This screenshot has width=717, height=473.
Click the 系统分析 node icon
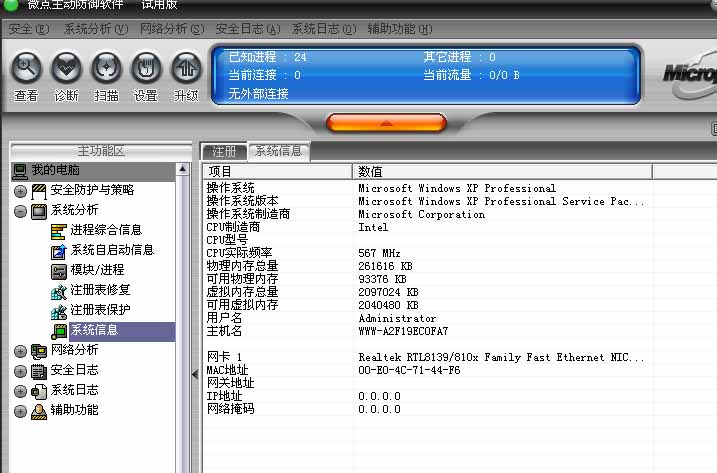(x=39, y=211)
